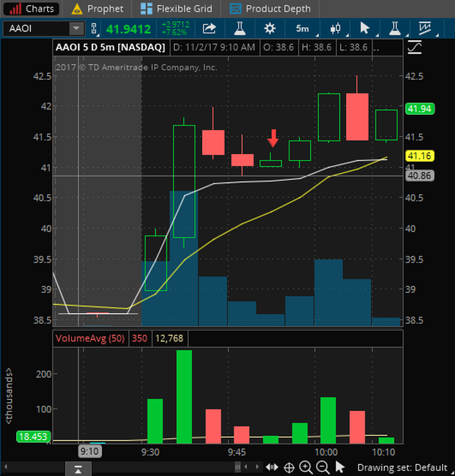Image resolution: width=455 pixels, height=476 pixels.
Task: Open the candlestick chart mode menu
Action: click(x=336, y=28)
